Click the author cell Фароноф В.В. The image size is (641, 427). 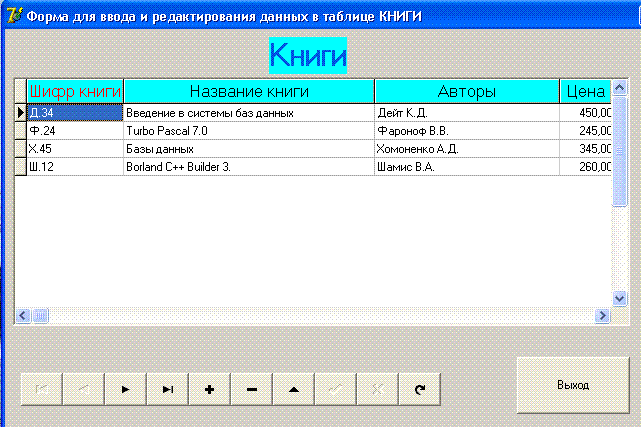(x=467, y=131)
